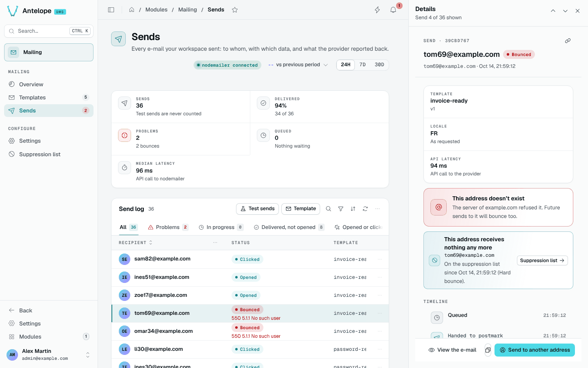Go to previous send with up chevron

click(553, 11)
